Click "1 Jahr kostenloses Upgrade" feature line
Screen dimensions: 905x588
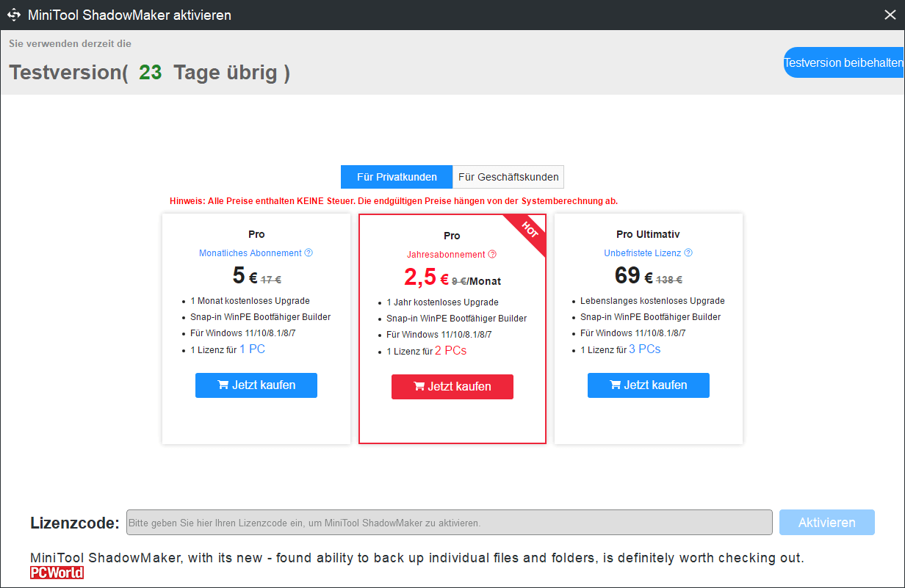coord(442,302)
